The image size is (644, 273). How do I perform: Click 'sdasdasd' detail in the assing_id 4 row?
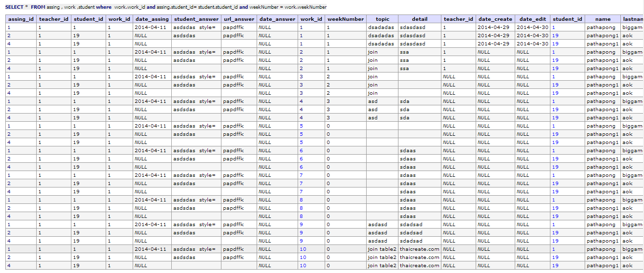click(412, 43)
